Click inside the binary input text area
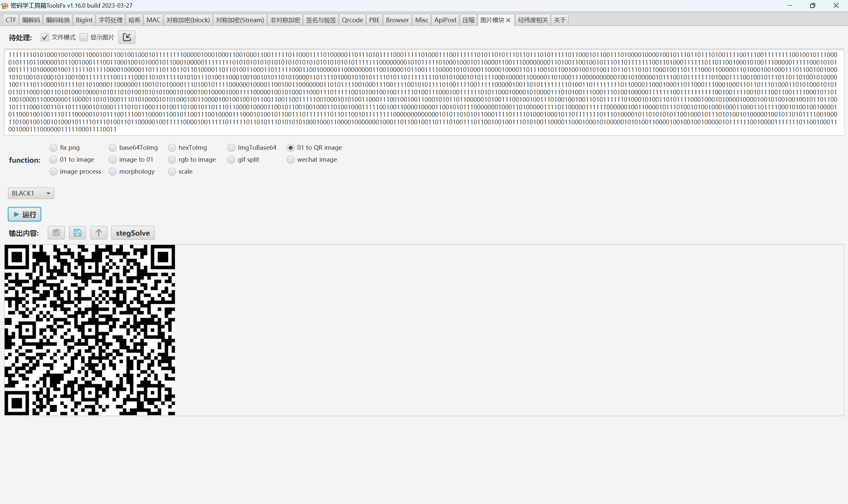The width and height of the screenshot is (848, 504). tap(424, 92)
